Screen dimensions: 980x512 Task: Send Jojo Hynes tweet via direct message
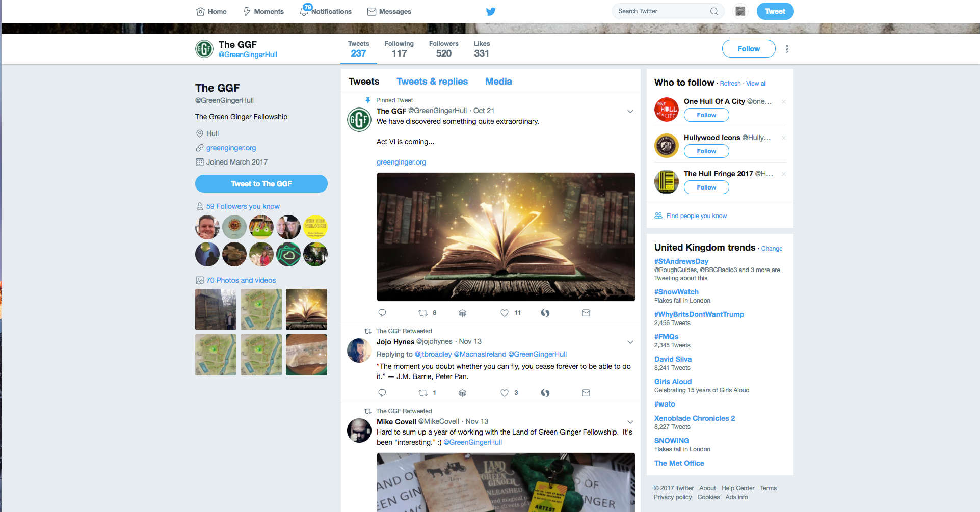(x=586, y=393)
